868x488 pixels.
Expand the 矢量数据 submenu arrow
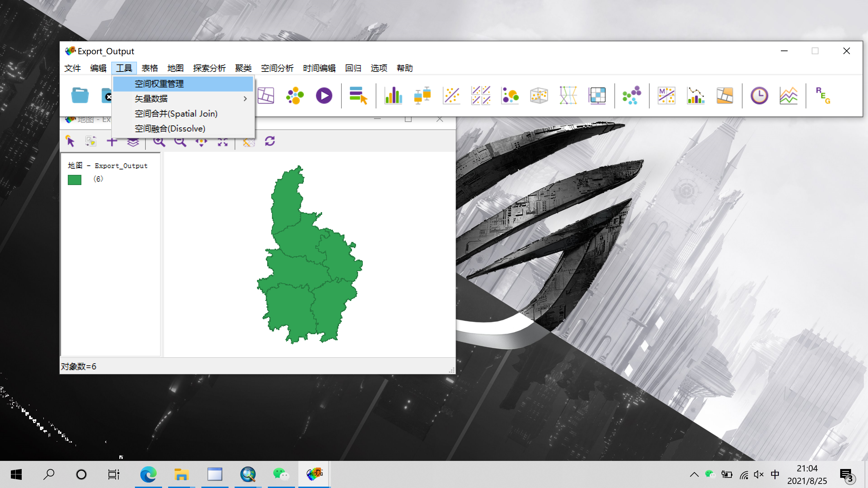click(x=245, y=99)
